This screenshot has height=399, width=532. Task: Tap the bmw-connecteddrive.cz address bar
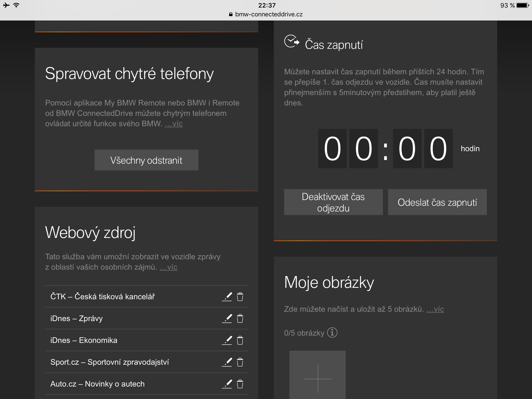266,14
